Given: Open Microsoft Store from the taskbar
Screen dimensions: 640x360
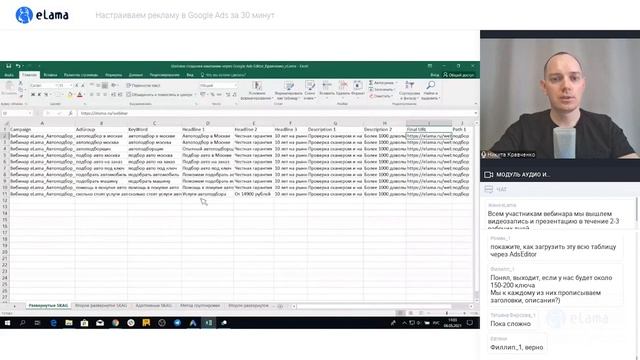Looking at the screenshot, I should [x=84, y=323].
